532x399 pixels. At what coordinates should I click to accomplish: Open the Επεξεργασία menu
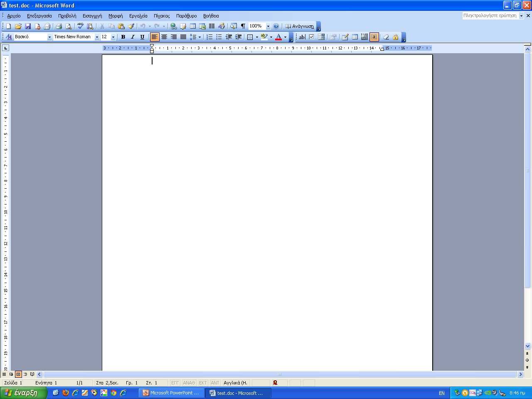[39, 16]
